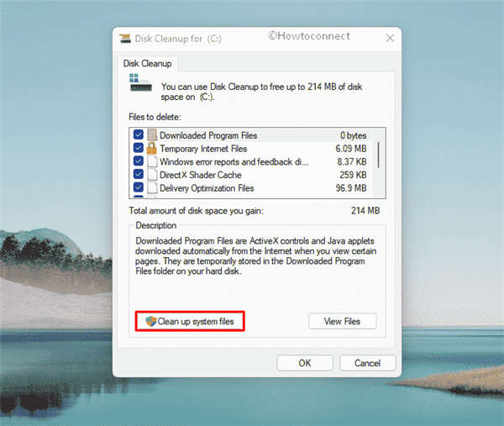This screenshot has width=504, height=426.
Task: Select the Downloaded Program Files row text
Action: point(208,135)
